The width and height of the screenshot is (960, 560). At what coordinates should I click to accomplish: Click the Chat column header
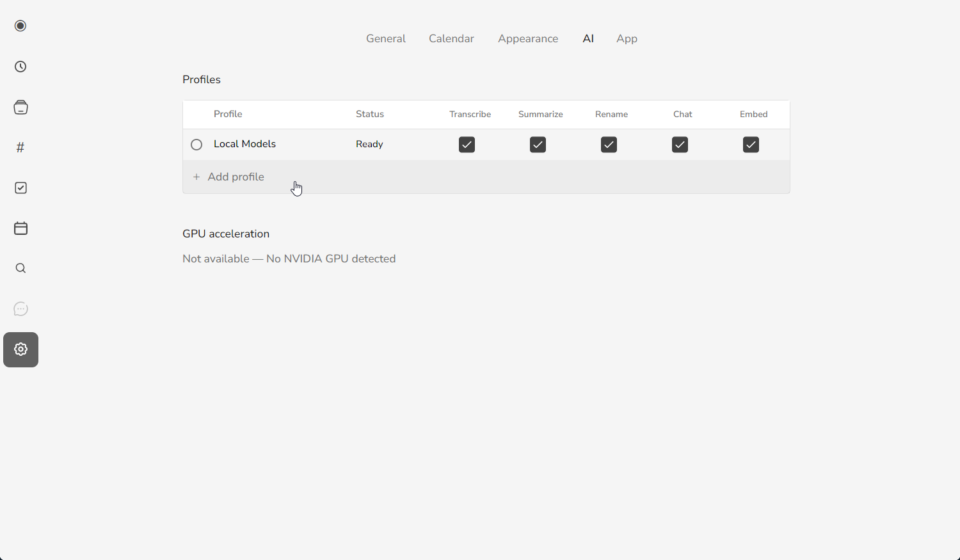683,114
